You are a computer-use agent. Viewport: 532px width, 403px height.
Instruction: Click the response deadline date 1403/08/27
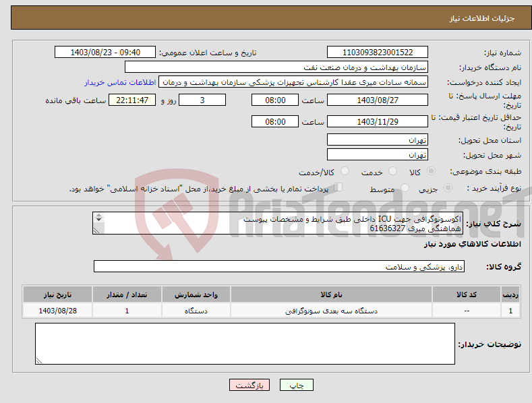[378, 100]
